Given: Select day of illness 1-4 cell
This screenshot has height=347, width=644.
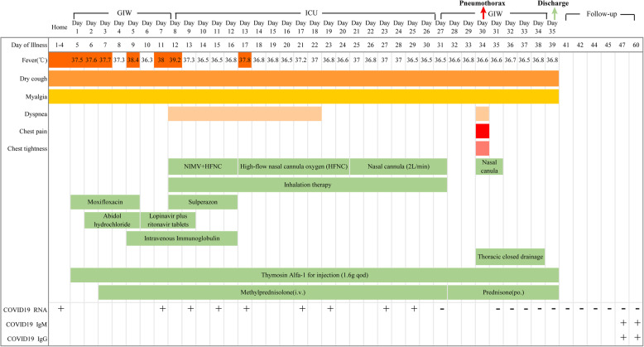Looking at the screenshot, I should (x=60, y=45).
